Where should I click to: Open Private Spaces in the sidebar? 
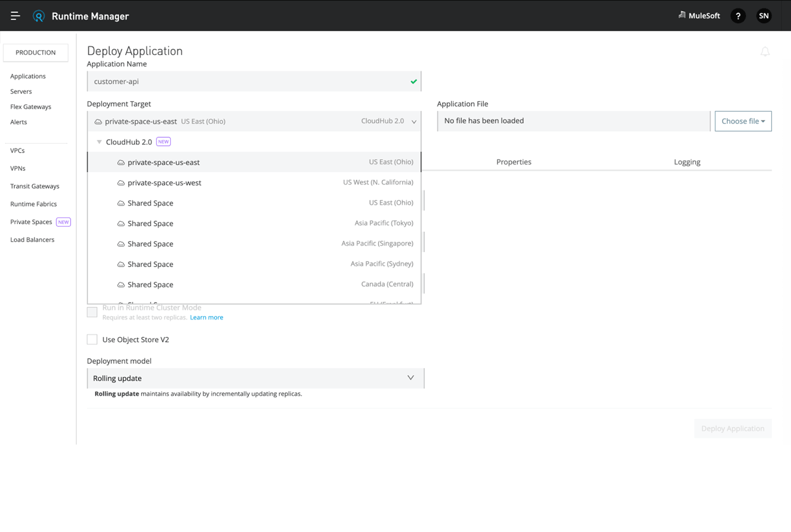click(x=31, y=222)
